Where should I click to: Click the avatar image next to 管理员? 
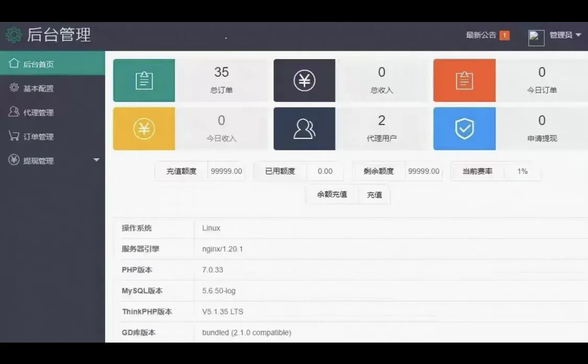click(x=536, y=37)
